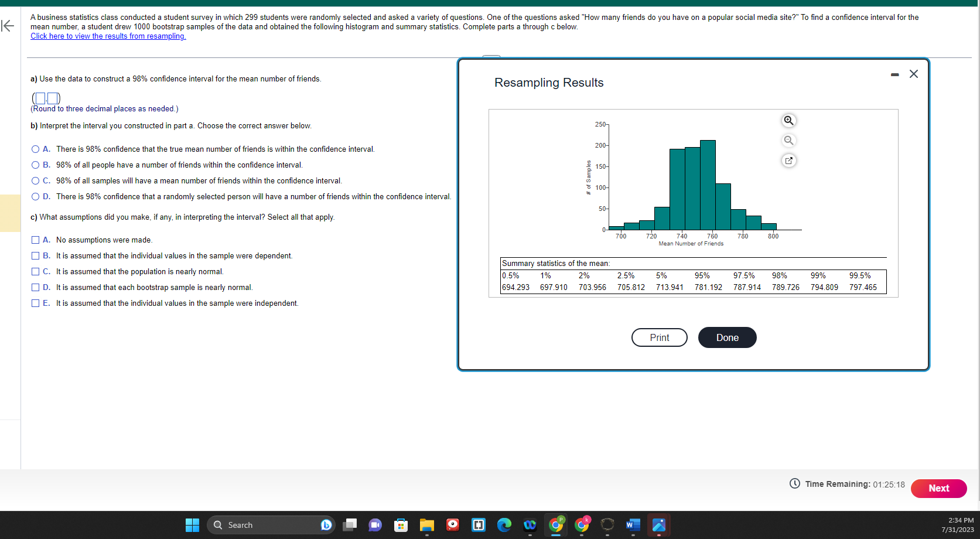980x539 pixels.
Task: Open Google Chrome from the taskbar
Action: [x=555, y=525]
